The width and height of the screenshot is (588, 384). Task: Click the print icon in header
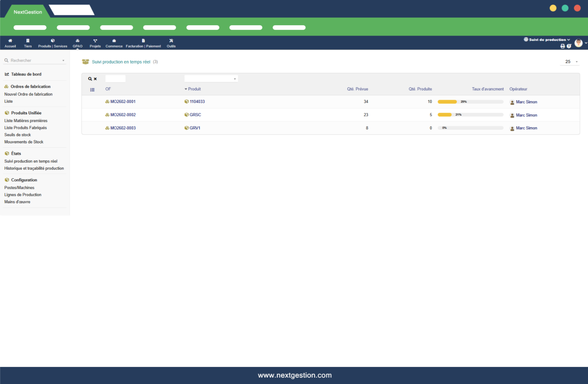(x=563, y=46)
